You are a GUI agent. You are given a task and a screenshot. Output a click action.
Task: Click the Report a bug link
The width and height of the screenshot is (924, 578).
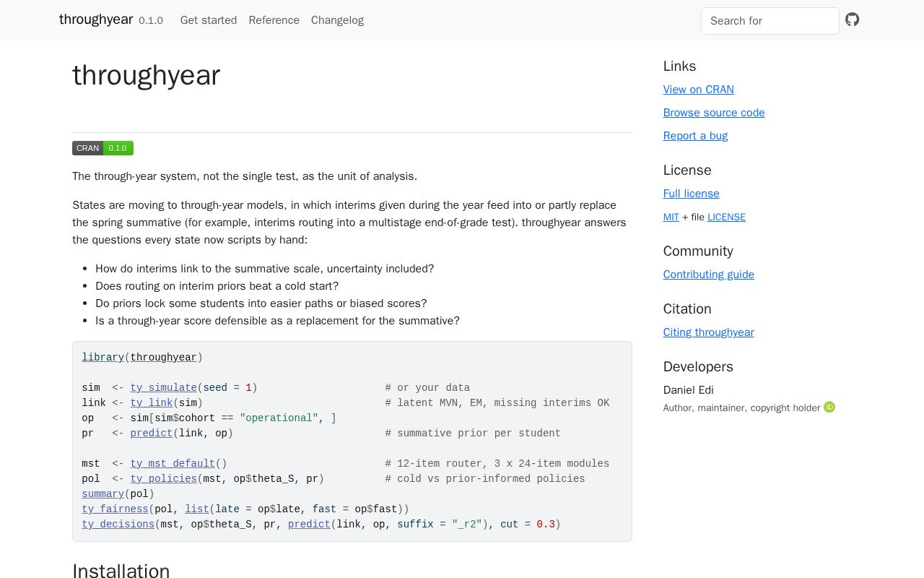(695, 136)
